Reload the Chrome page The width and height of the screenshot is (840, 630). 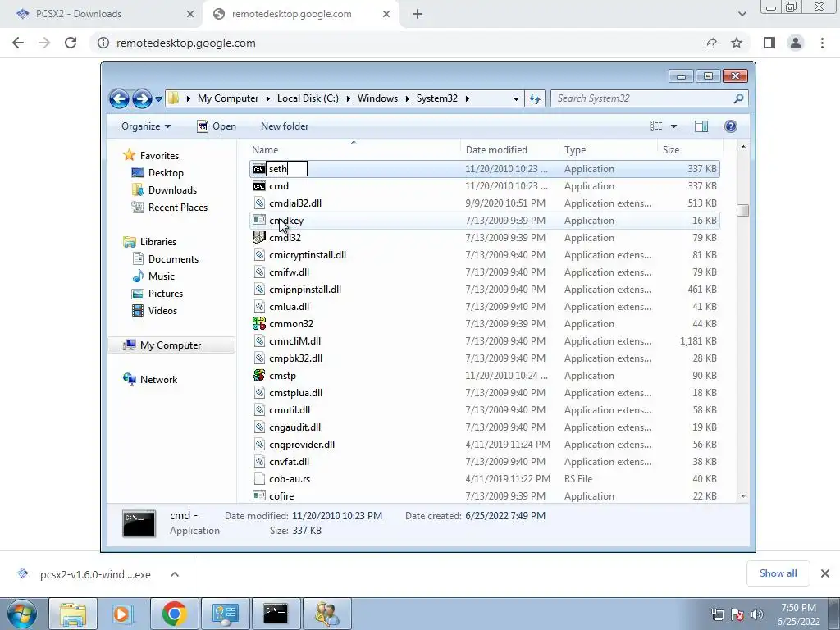click(71, 43)
